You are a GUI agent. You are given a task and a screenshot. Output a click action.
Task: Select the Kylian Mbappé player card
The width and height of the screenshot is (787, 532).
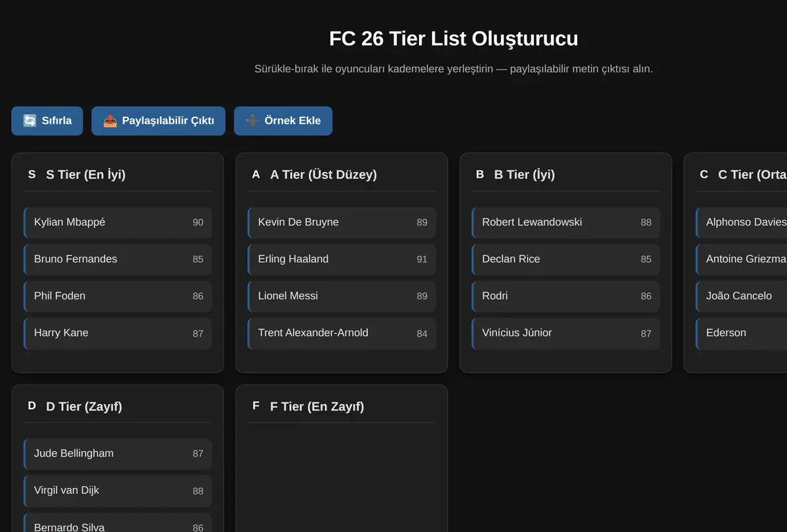click(x=118, y=222)
